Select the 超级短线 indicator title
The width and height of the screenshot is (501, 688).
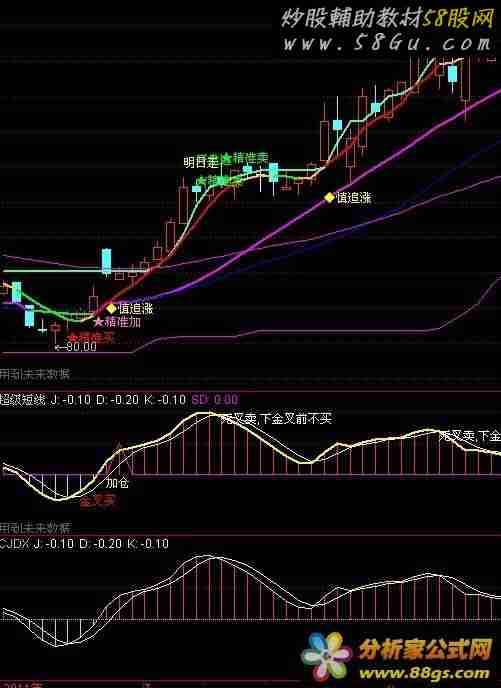coord(22,400)
